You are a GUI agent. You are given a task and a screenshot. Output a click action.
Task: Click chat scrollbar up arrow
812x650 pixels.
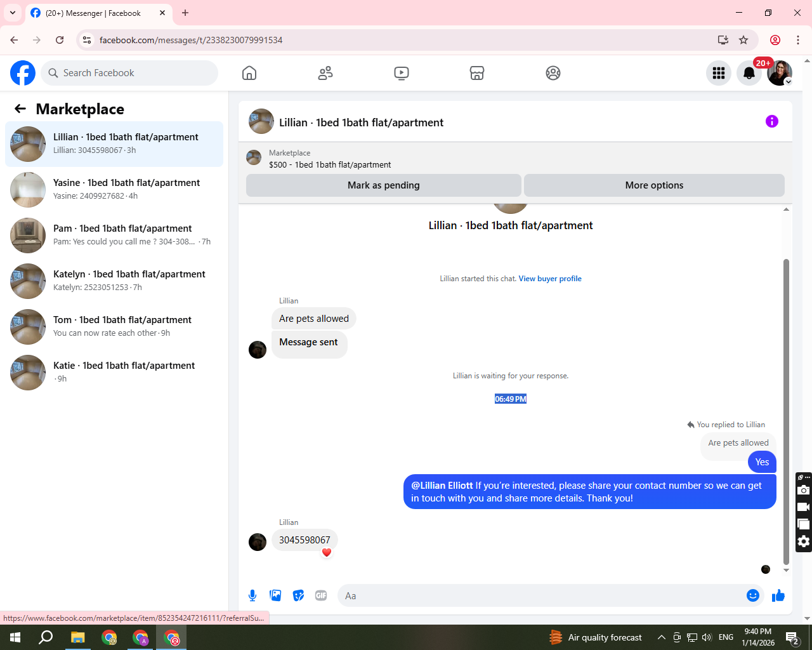(x=786, y=209)
